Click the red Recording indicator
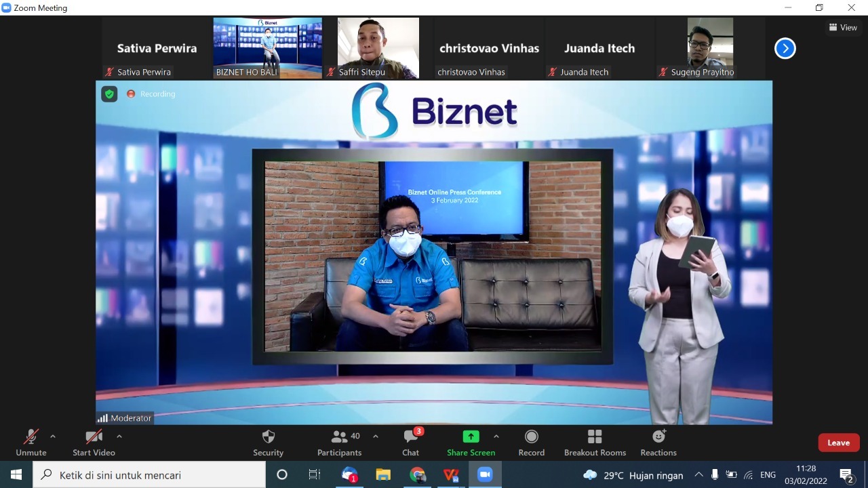Viewport: 868px width, 488px height. pyautogui.click(x=151, y=94)
